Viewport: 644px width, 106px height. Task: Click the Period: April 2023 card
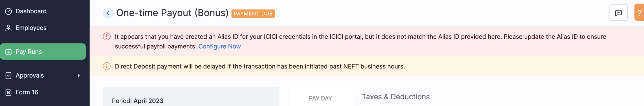[191, 99]
